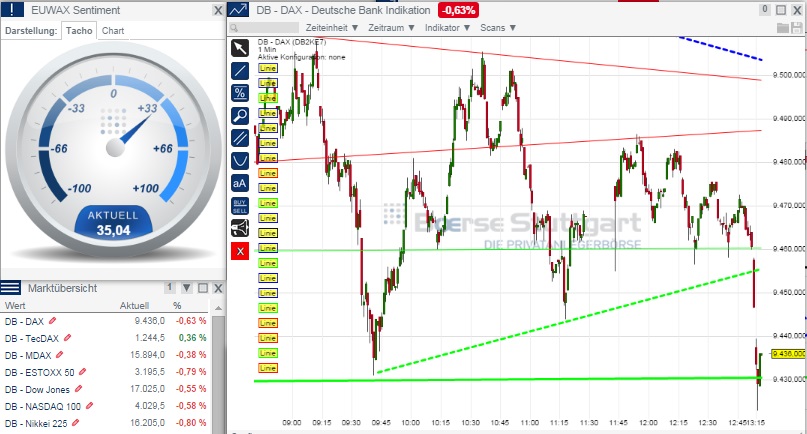
Task: Select the 'DB - ESTOXX 50' row
Action: pos(106,372)
